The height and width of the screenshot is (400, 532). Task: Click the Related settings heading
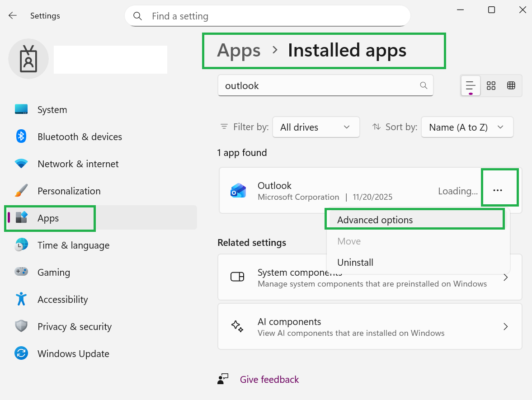click(x=252, y=243)
